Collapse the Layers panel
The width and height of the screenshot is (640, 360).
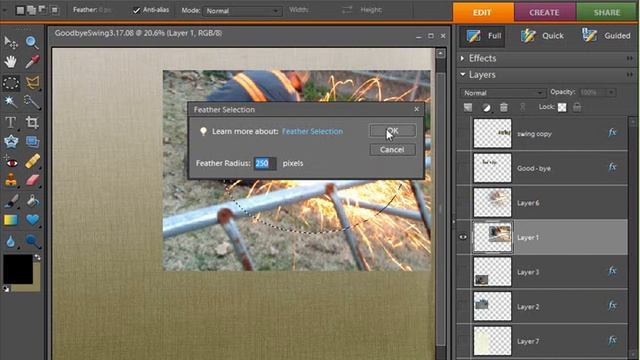point(462,75)
